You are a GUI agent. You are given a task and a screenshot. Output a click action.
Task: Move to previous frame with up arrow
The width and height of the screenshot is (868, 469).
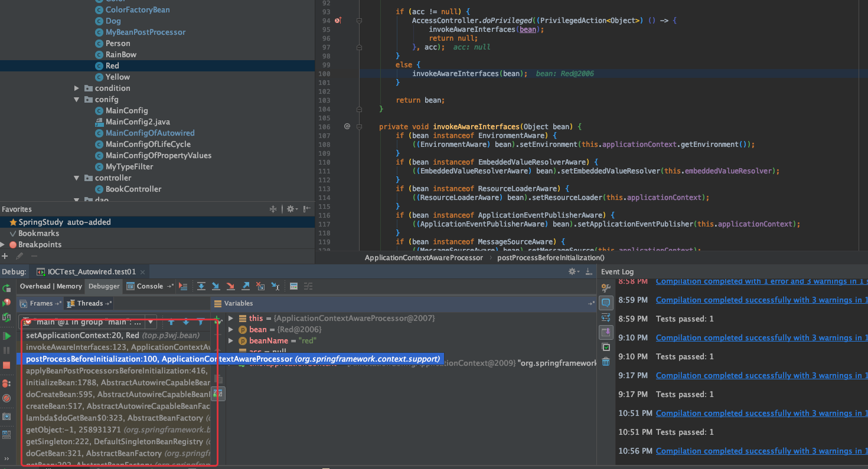(171, 322)
